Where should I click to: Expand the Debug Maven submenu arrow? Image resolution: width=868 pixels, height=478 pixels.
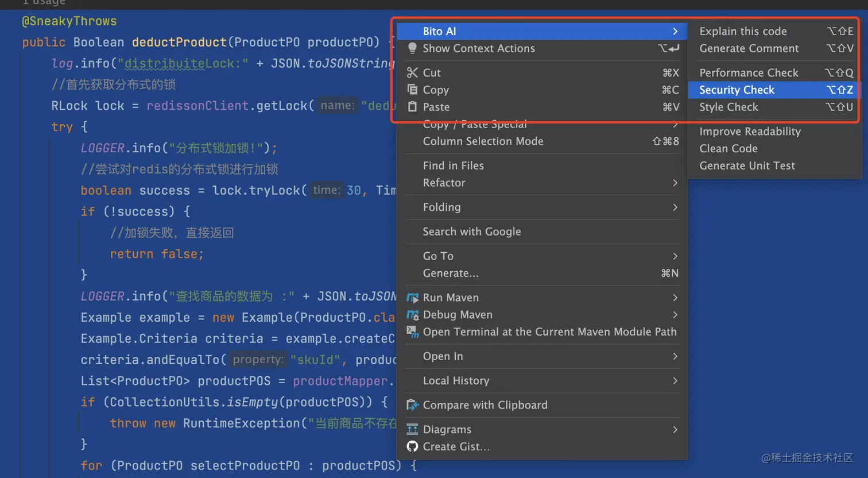tap(675, 315)
